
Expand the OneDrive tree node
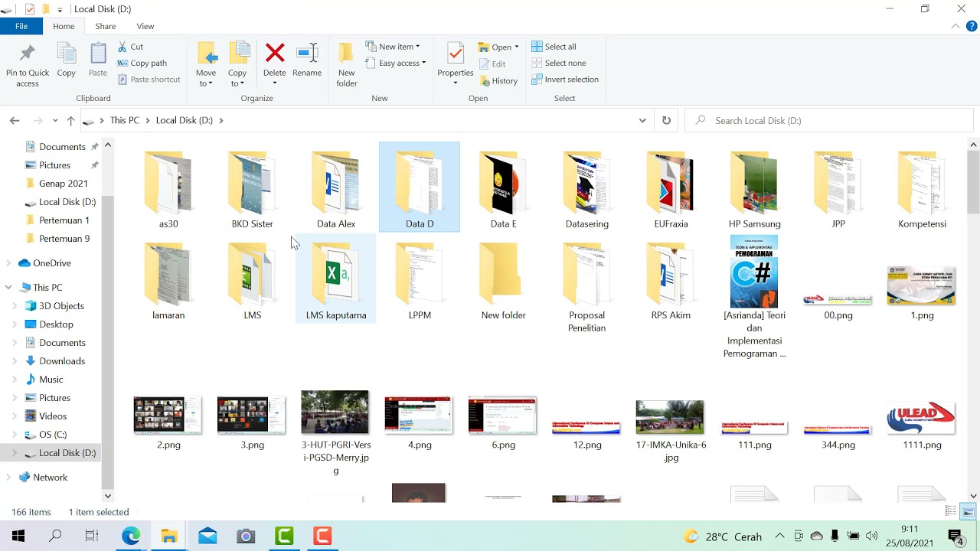[8, 263]
